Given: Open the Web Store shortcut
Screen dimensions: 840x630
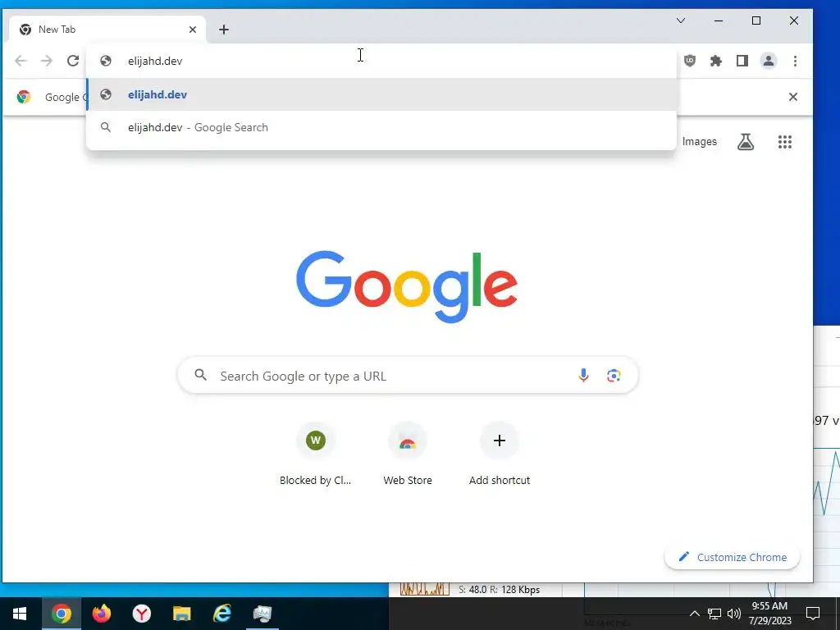Looking at the screenshot, I should [x=408, y=454].
